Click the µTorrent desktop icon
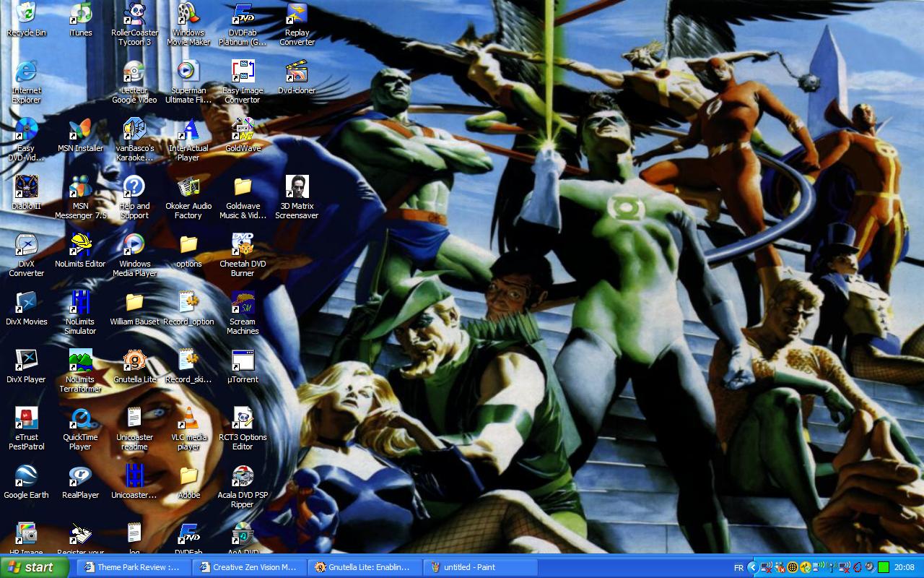The height and width of the screenshot is (578, 924). click(x=243, y=366)
